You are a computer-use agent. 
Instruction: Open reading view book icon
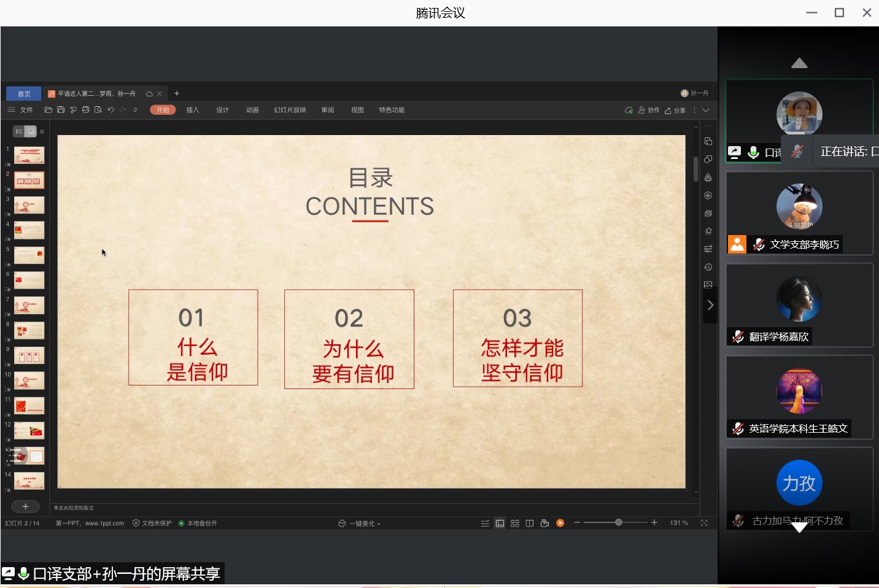529,523
